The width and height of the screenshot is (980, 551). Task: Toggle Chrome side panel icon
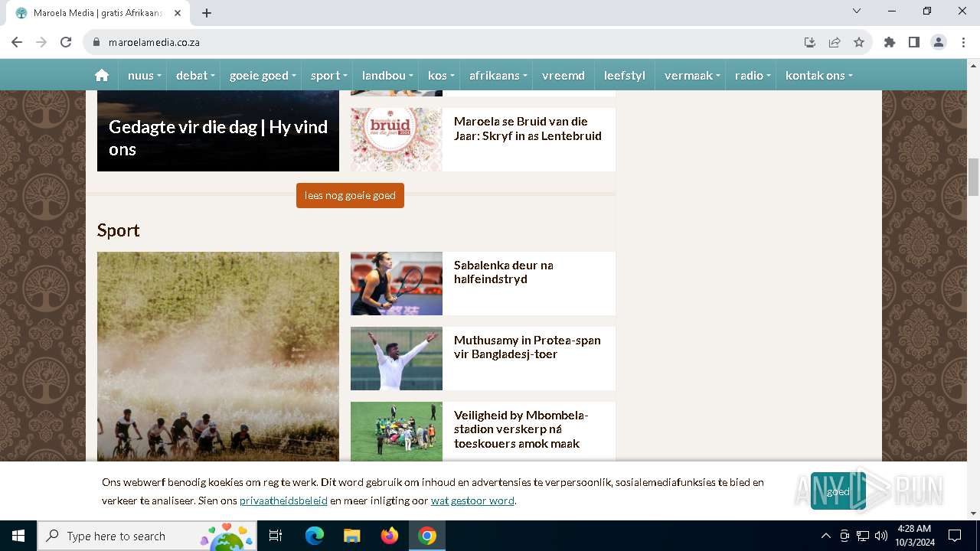click(914, 42)
